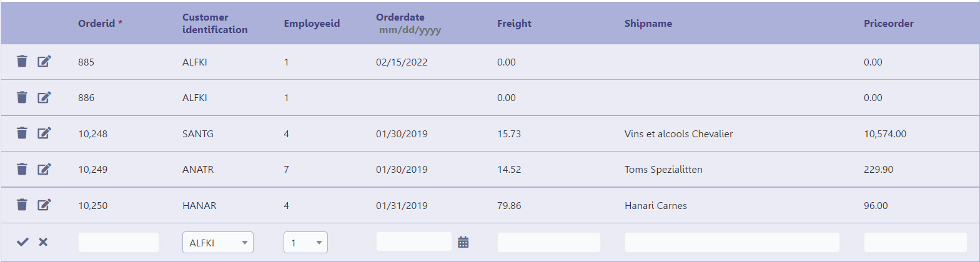Edit order 10,250 row

(44, 205)
